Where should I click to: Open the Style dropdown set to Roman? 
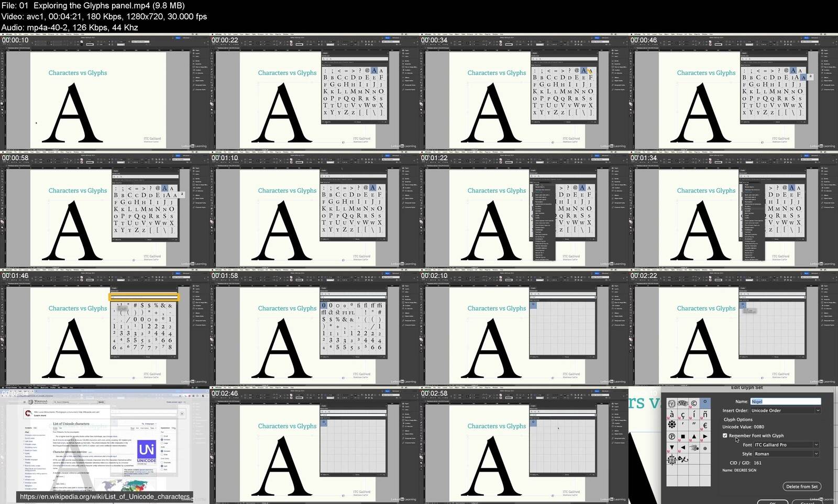tap(786, 454)
